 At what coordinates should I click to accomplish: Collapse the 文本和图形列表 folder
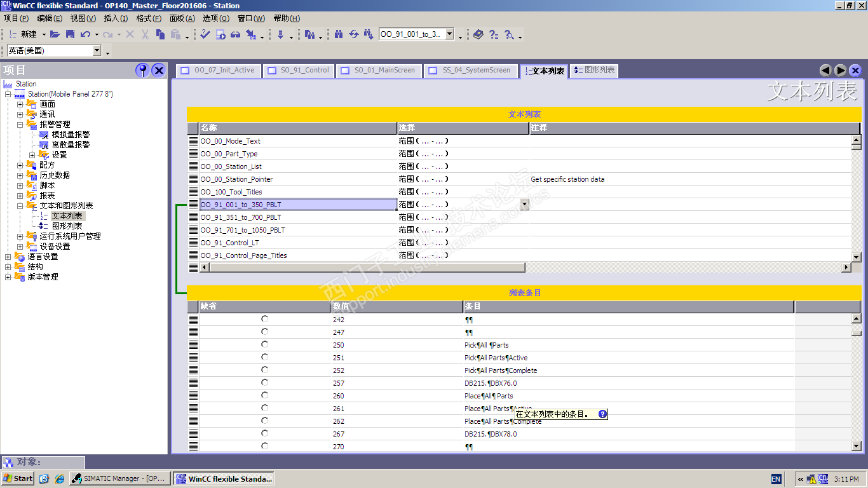point(20,206)
